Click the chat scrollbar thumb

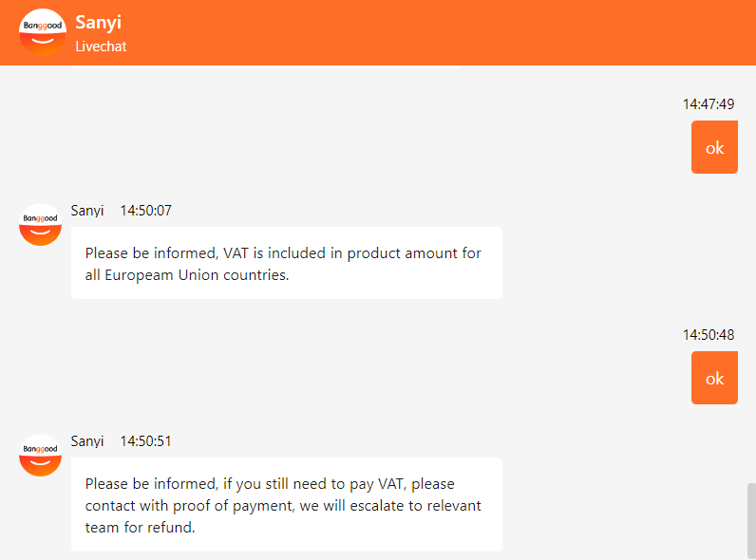(751, 521)
